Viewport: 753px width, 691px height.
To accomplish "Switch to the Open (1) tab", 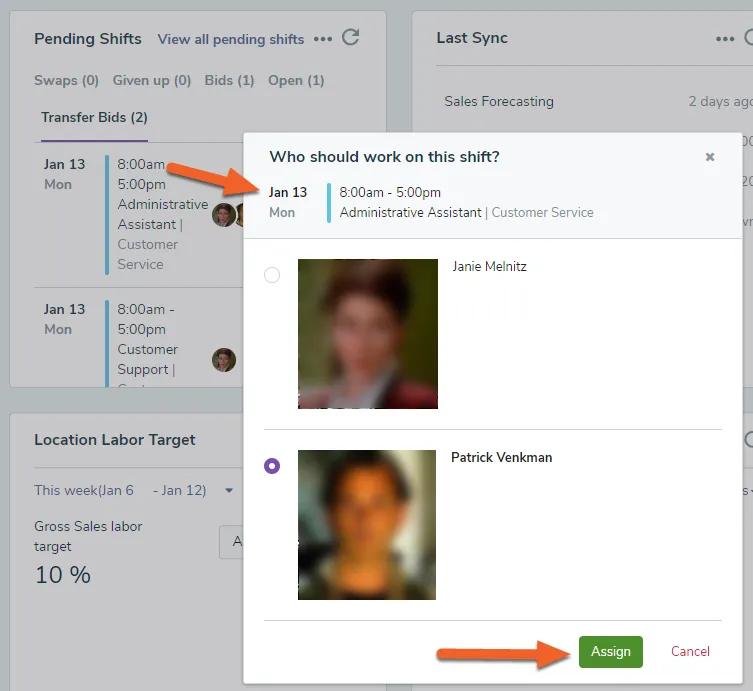I will (x=296, y=80).
